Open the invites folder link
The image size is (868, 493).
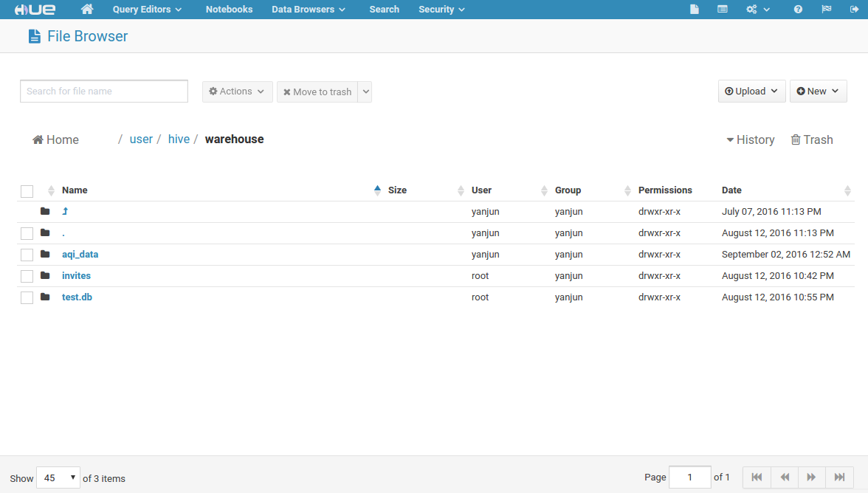tap(76, 276)
